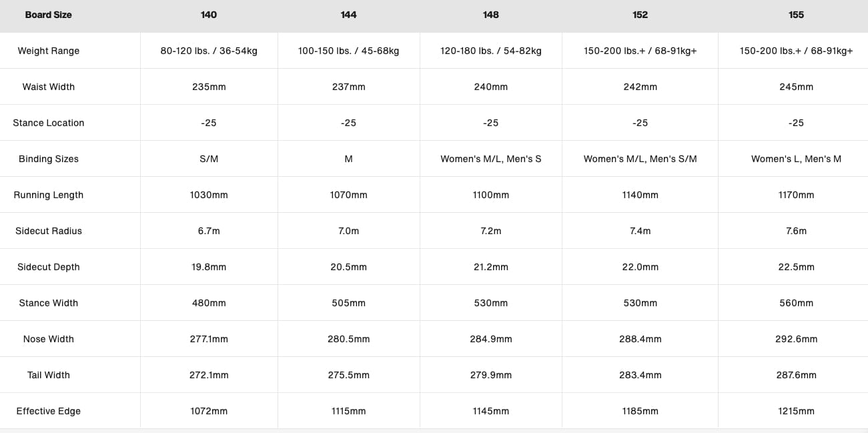
Task: Click the Weight Range row label
Action: [49, 51]
